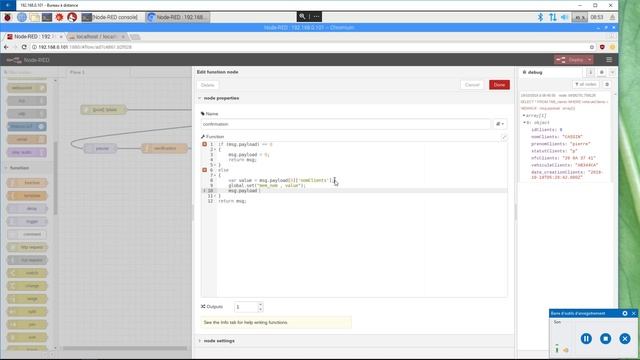The image size is (640, 360).
Task: Go back in Chromium browser
Action: pyautogui.click(x=6, y=47)
